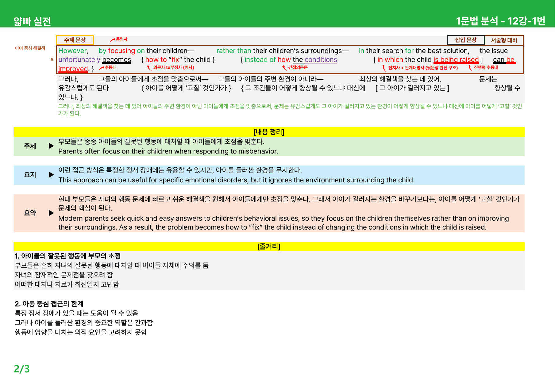Click the Modern parents seek quick sentence
Image resolution: width=555 pixels, height=392 pixels.
pyautogui.click(x=283, y=223)
